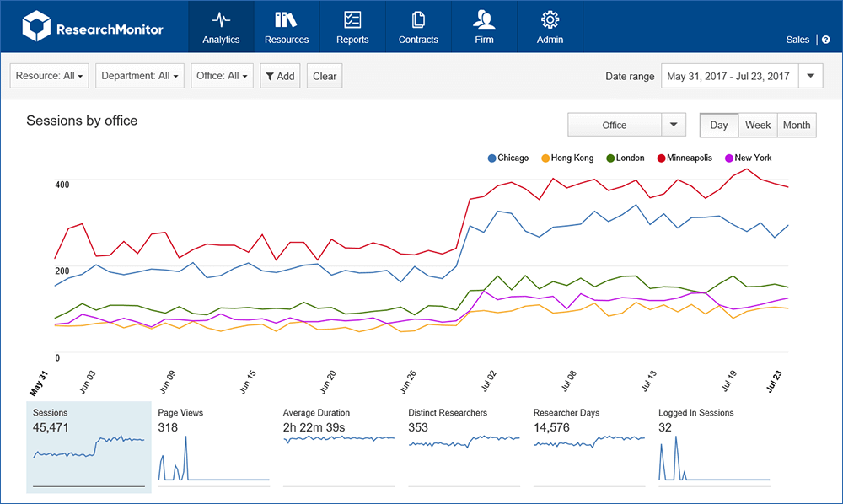
Task: Select the Month granularity tab
Action: pyautogui.click(x=796, y=125)
